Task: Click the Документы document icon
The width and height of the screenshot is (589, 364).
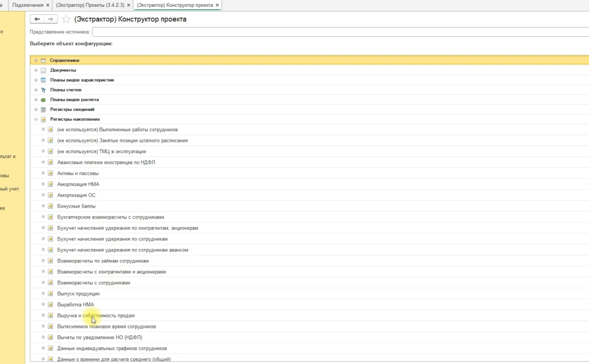Action: tap(43, 70)
